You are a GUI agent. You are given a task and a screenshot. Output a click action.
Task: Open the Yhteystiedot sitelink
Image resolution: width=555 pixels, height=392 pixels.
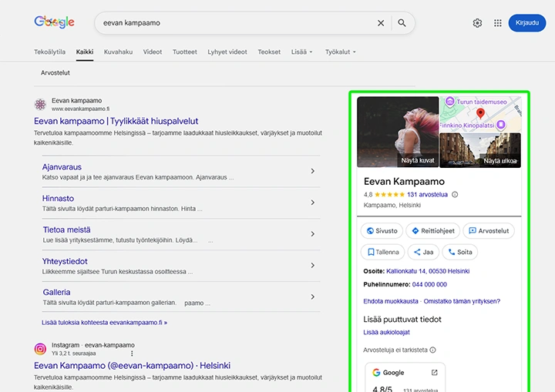(65, 261)
